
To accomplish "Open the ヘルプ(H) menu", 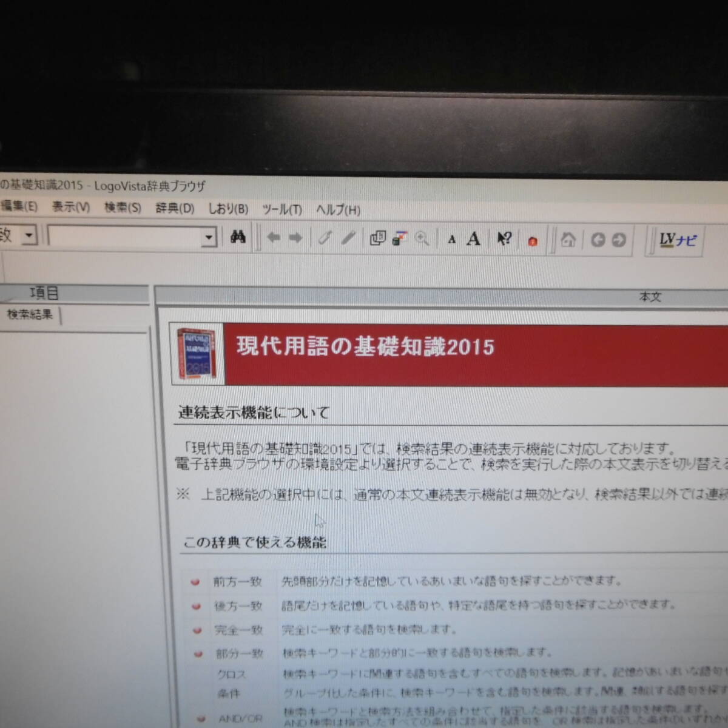I will coord(338,211).
